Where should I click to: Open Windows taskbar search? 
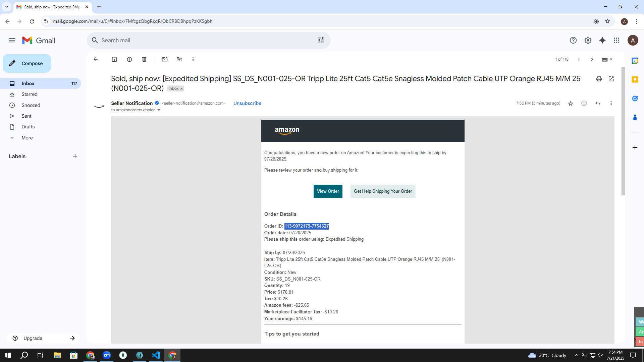coord(24,355)
